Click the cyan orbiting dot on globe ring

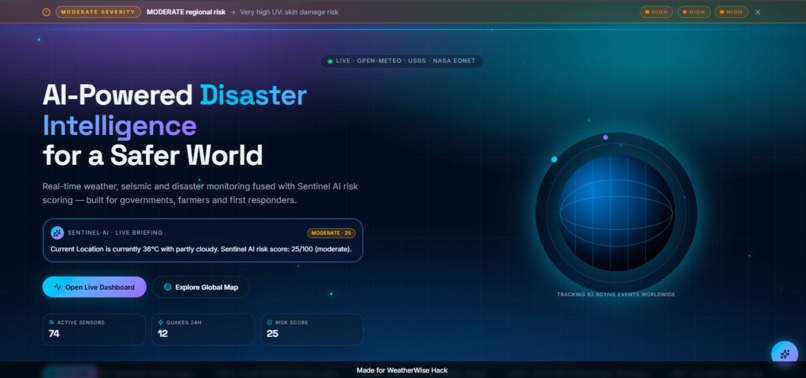[x=554, y=159]
